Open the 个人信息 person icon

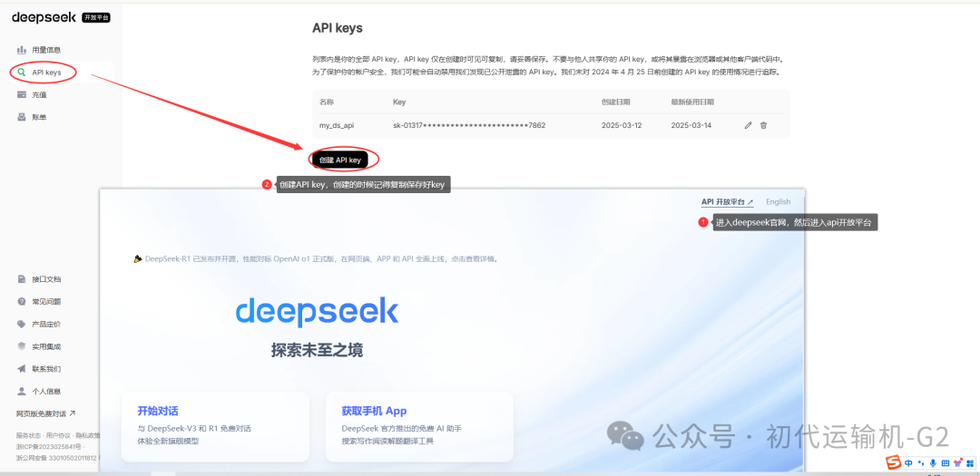point(22,391)
